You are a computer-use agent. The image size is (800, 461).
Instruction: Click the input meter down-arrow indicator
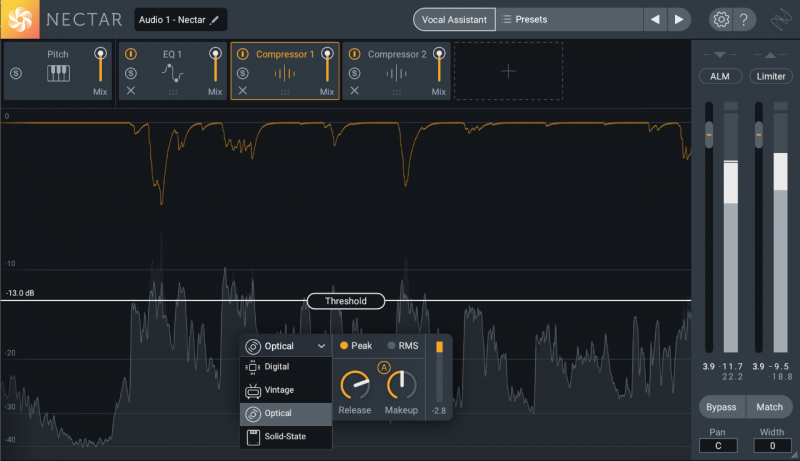pos(719,55)
